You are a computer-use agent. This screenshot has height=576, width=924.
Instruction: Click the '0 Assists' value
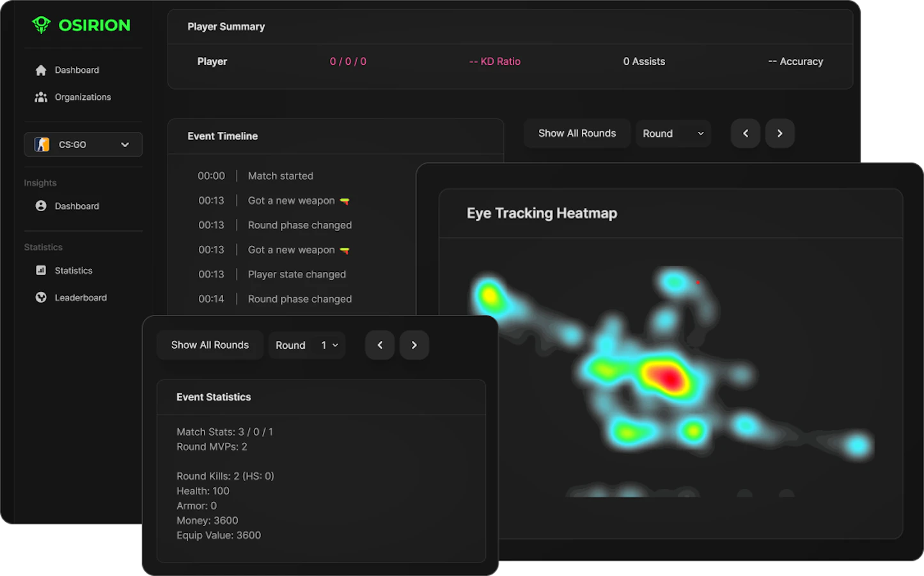(x=644, y=61)
